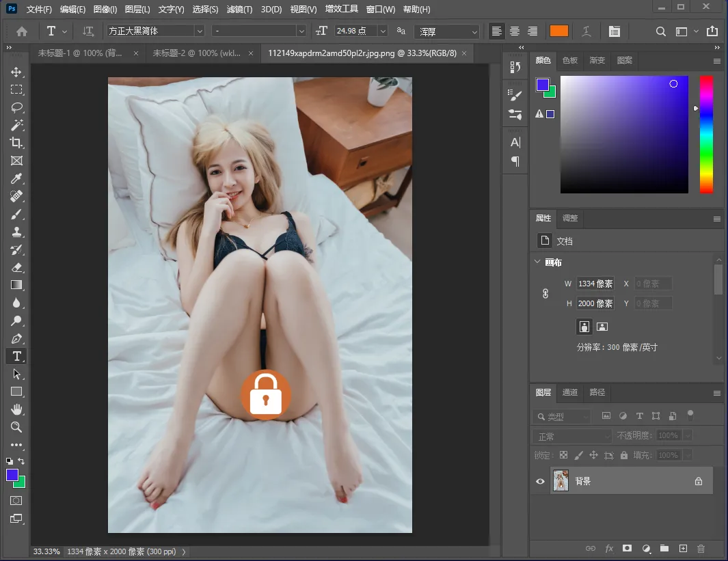
Task: Collapse the 画布 section
Action: [x=537, y=262]
